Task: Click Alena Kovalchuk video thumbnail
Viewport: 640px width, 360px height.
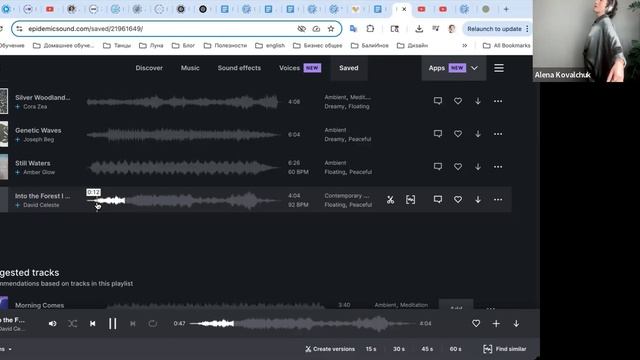Action: point(586,41)
